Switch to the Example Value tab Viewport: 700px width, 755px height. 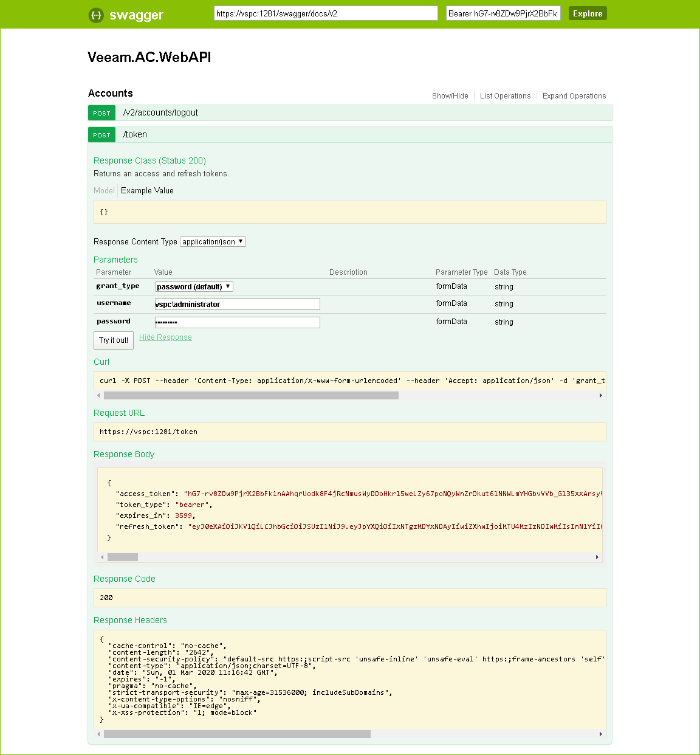(x=147, y=190)
